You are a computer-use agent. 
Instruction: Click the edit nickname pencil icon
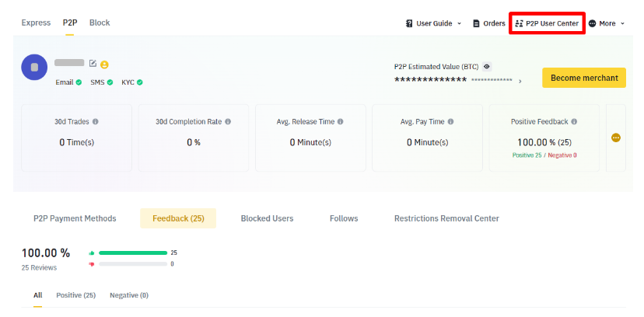[x=93, y=63]
